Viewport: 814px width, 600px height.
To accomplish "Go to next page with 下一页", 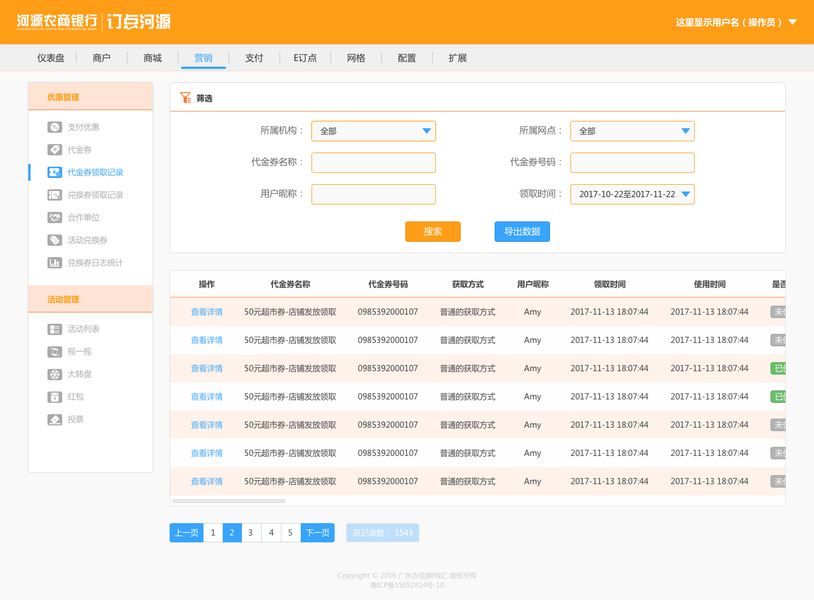I will [x=318, y=533].
